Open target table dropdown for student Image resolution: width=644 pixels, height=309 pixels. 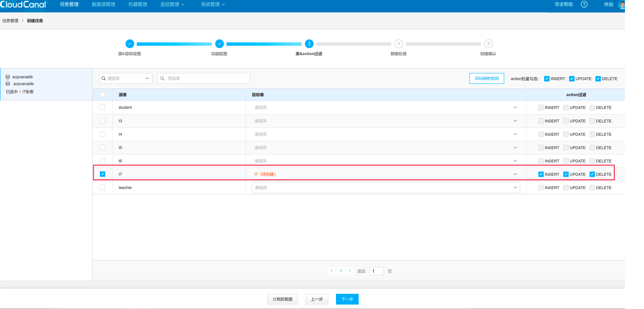click(386, 107)
